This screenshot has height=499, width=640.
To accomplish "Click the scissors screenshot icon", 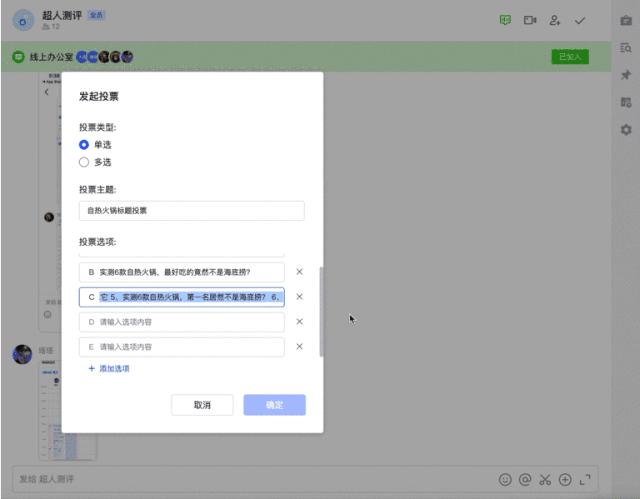I will 545,479.
